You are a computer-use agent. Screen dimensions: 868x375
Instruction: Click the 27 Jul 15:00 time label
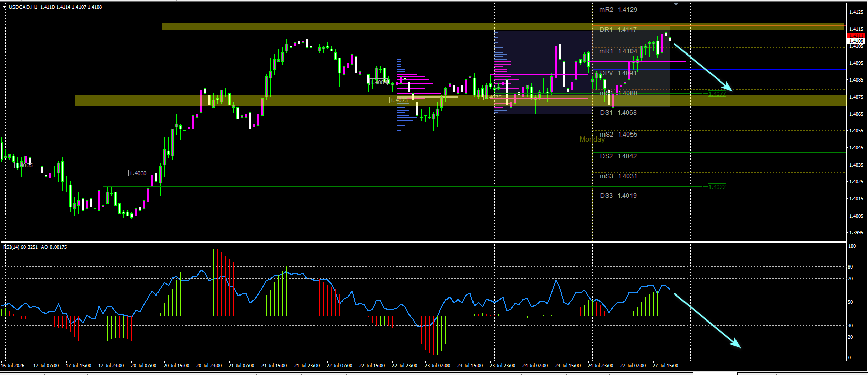tap(666, 366)
